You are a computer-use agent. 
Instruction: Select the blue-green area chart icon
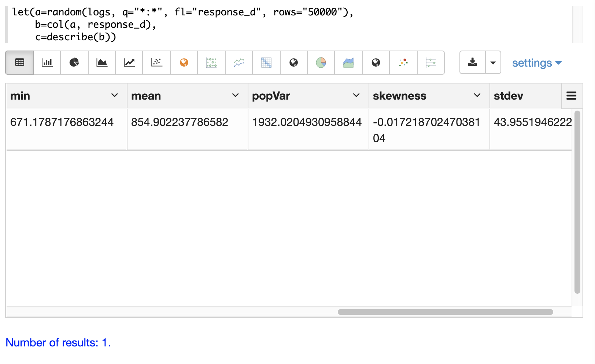pyautogui.click(x=348, y=63)
